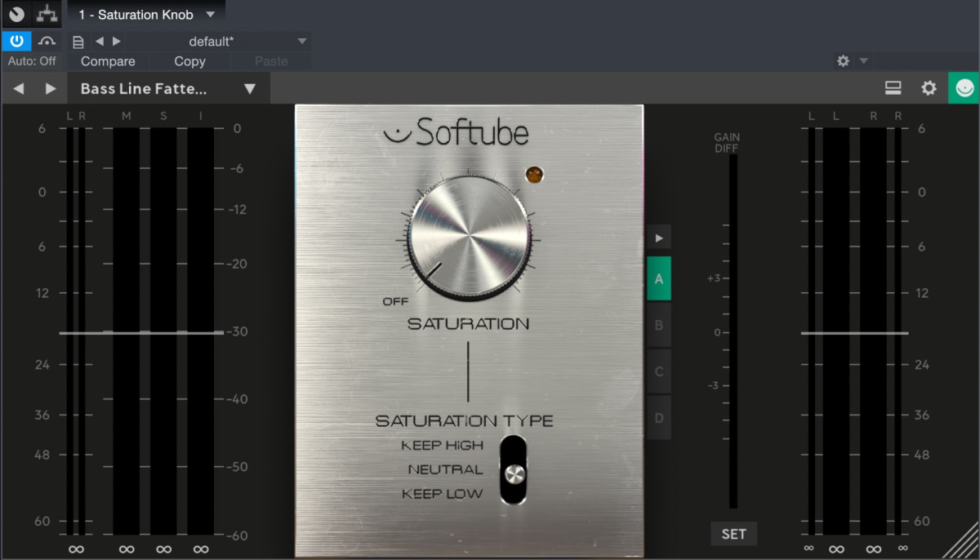Image resolution: width=980 pixels, height=560 pixels.
Task: Click the Softube logo on the panel
Action: 456,131
